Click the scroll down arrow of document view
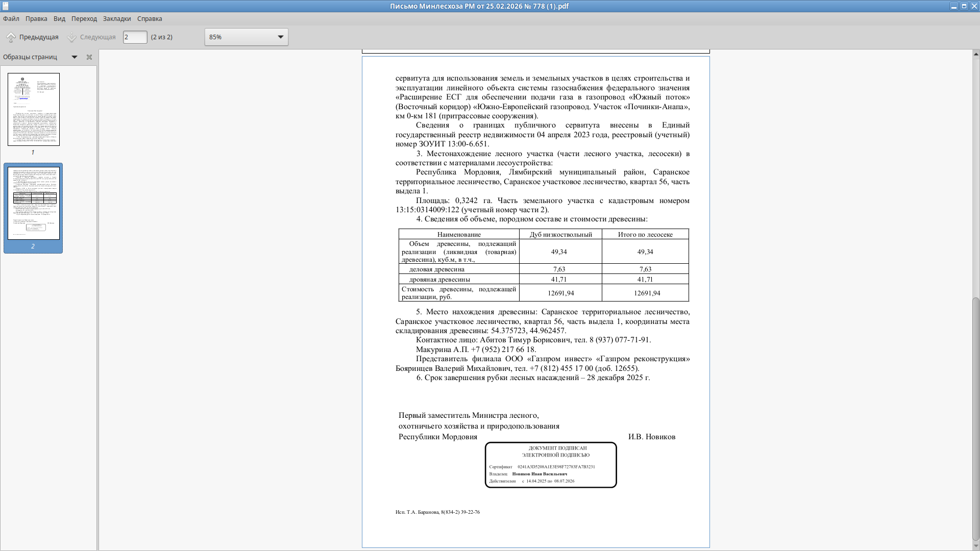This screenshot has height=551, width=980. 976,546
